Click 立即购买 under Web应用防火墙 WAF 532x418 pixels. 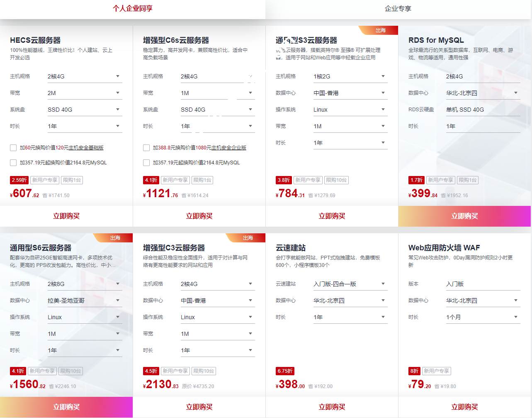pos(464,407)
